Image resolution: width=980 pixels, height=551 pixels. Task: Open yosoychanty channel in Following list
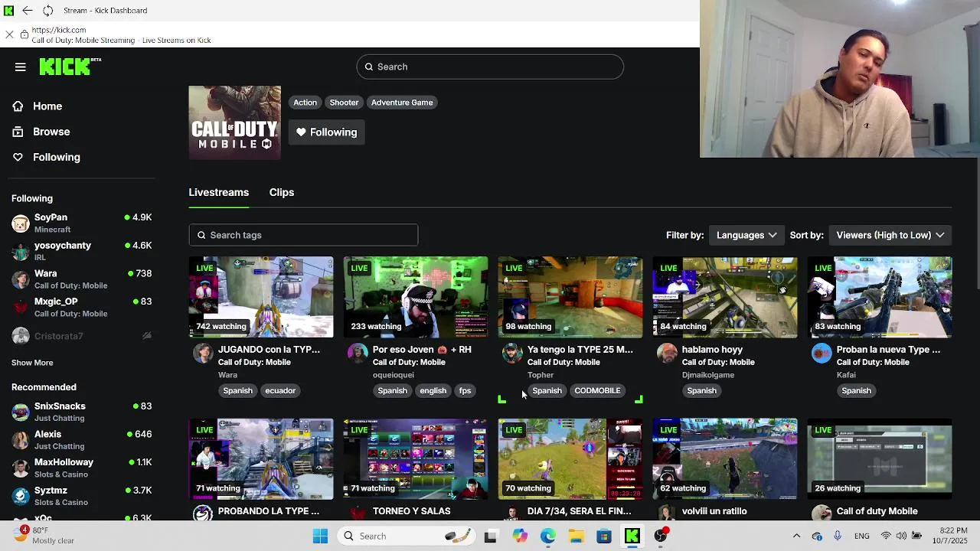tap(81, 251)
